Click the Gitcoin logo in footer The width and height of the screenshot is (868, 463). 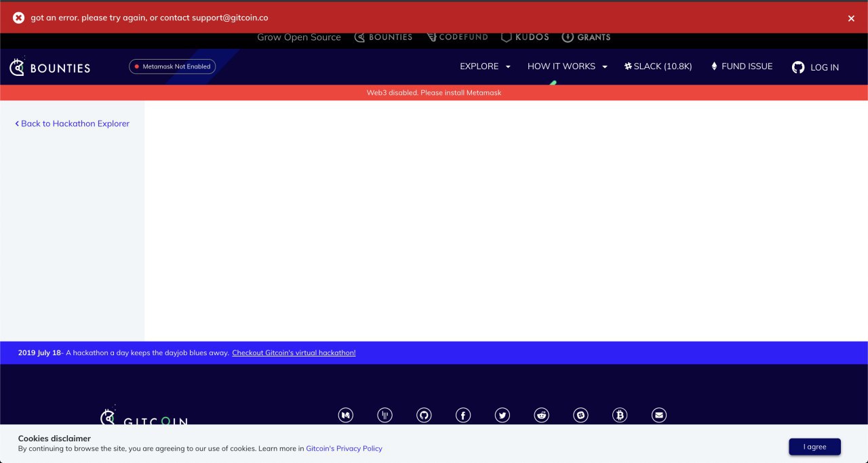144,416
